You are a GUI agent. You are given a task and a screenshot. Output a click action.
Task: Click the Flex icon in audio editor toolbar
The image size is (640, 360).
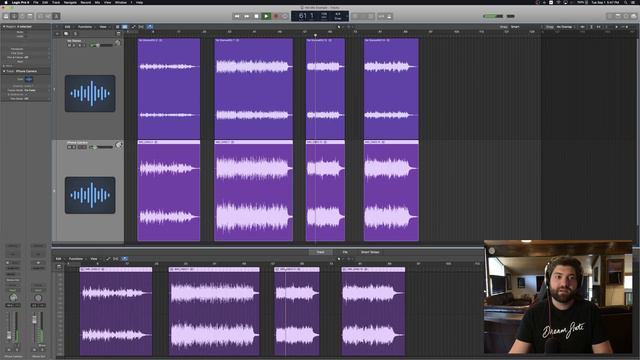coord(116,259)
